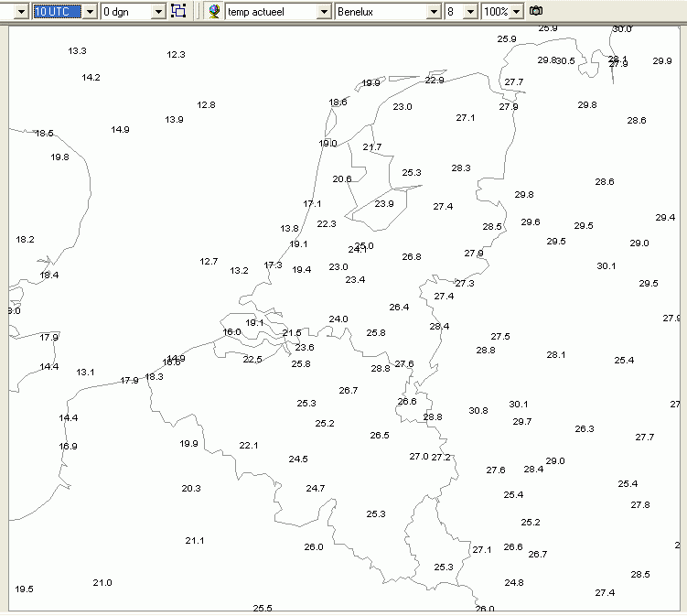Click the 23.9 reading inside the polder

pyautogui.click(x=384, y=204)
